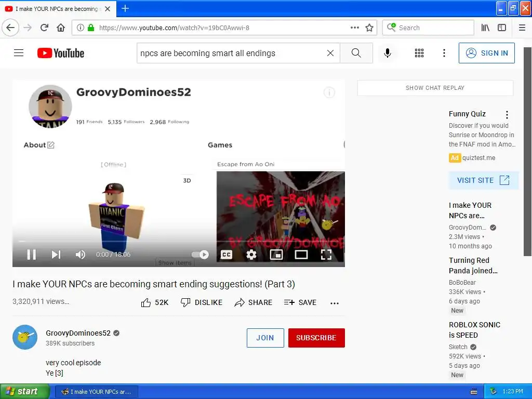Save the video to a playlist
This screenshot has height=399, width=532.
tap(300, 302)
